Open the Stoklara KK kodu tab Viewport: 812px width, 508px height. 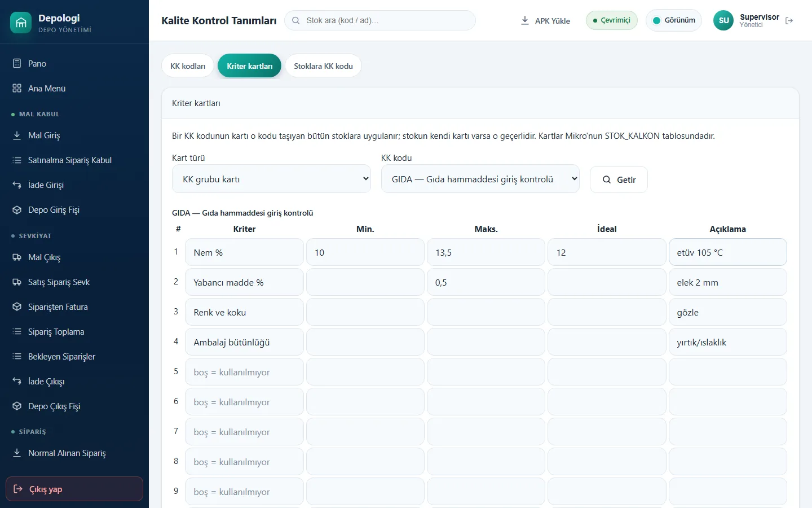click(x=323, y=66)
